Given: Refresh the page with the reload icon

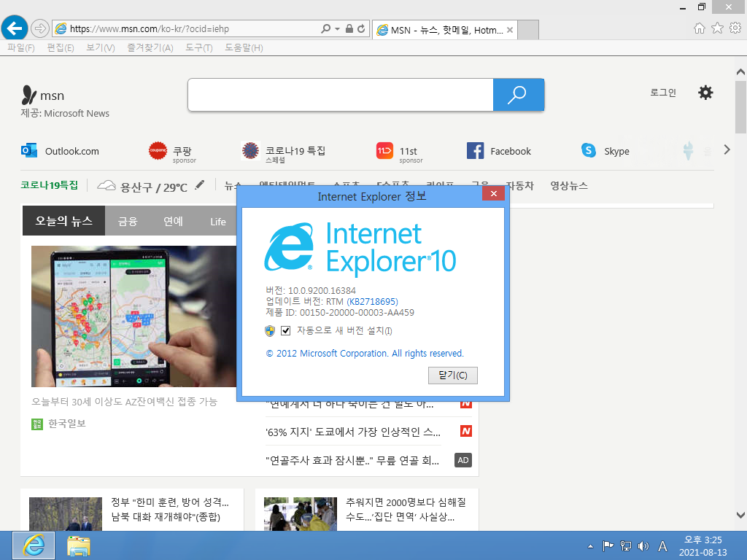Looking at the screenshot, I should click(x=362, y=28).
